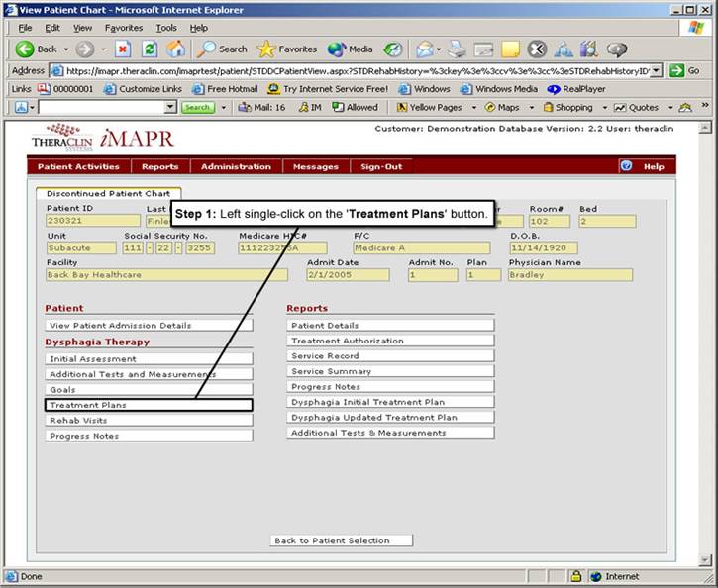Open the Tools menu in Internet Explorer
Screen dimensions: 718x588
(x=166, y=28)
